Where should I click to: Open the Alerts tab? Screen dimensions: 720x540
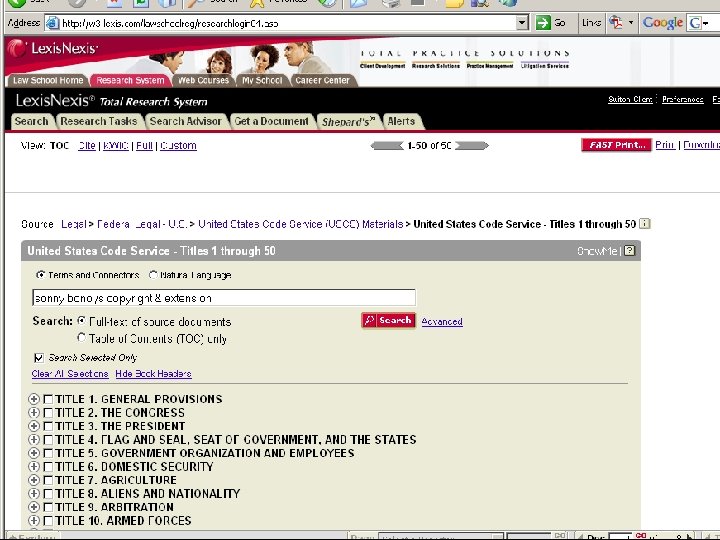[x=401, y=121]
